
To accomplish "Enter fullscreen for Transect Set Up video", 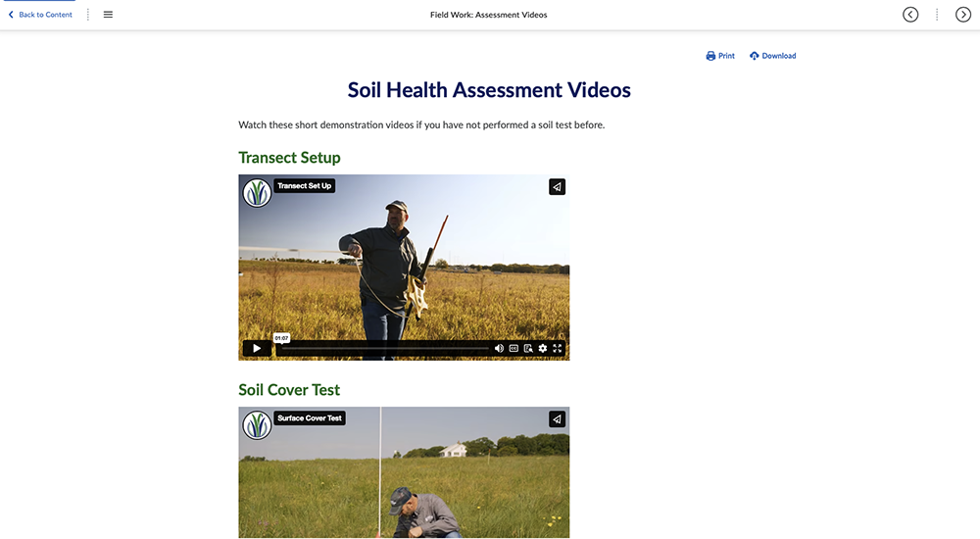I will pos(558,348).
